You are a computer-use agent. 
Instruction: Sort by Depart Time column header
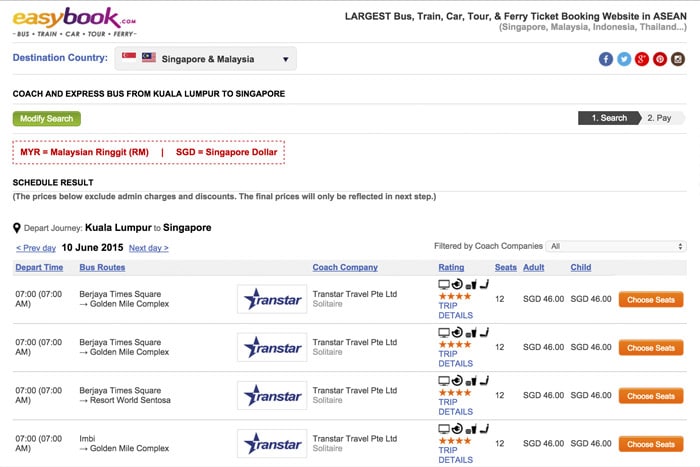click(39, 267)
